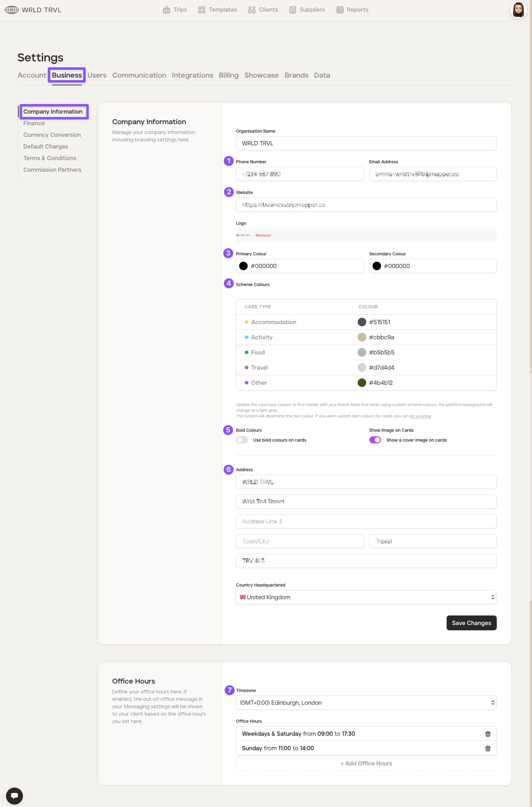Select Currency Conversion in the sidebar
This screenshot has width=532, height=807.
pos(52,135)
